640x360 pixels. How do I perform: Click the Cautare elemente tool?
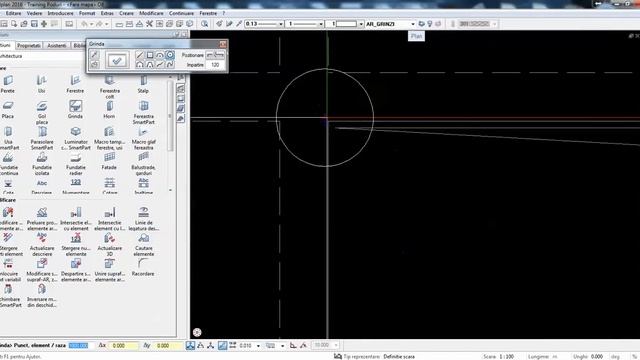[x=143, y=244]
